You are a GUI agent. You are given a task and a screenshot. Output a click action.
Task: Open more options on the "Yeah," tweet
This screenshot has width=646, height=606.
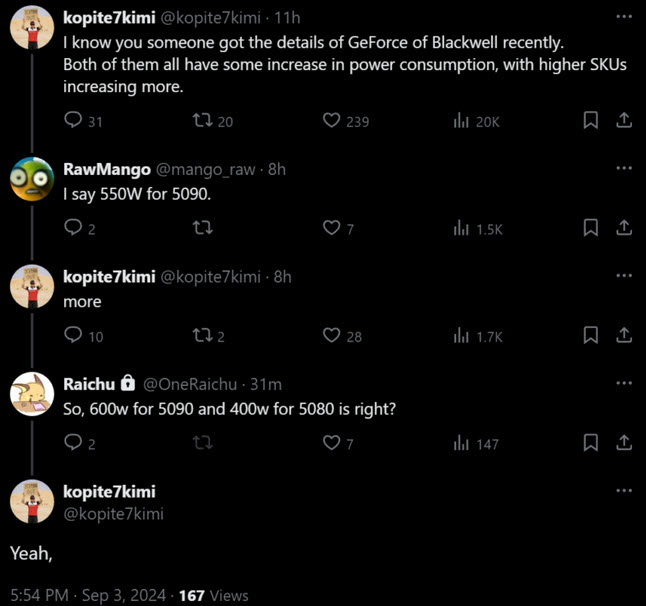pyautogui.click(x=624, y=491)
